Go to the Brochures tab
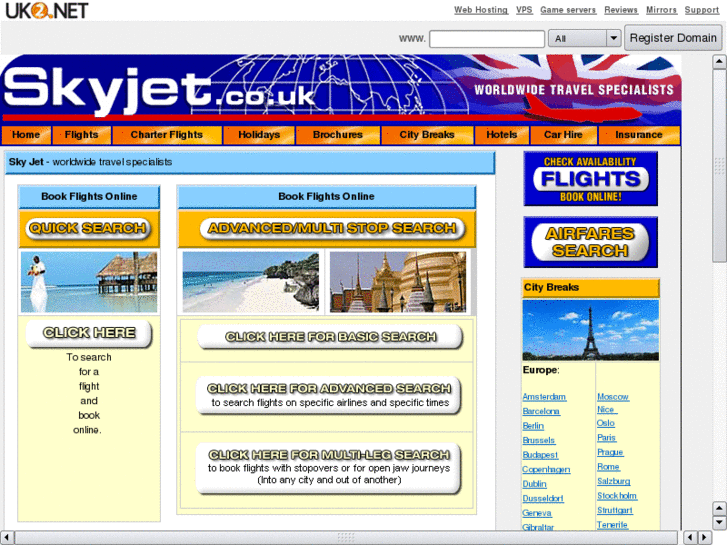 point(338,135)
